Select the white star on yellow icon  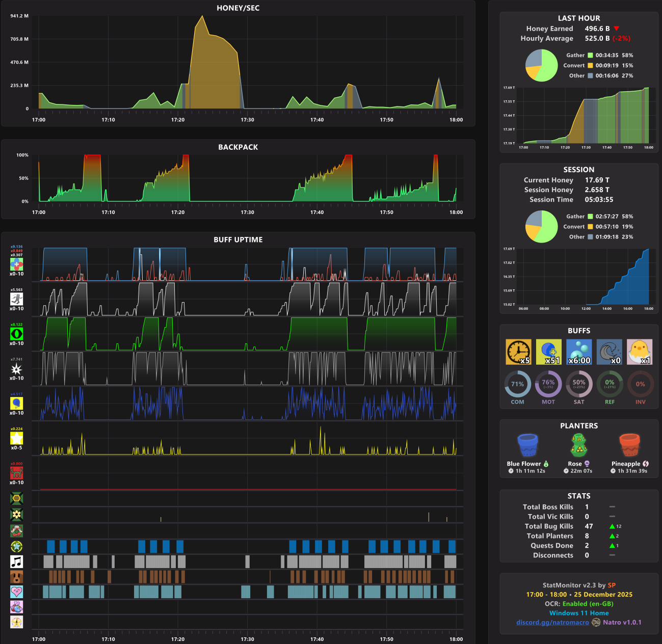17,438
